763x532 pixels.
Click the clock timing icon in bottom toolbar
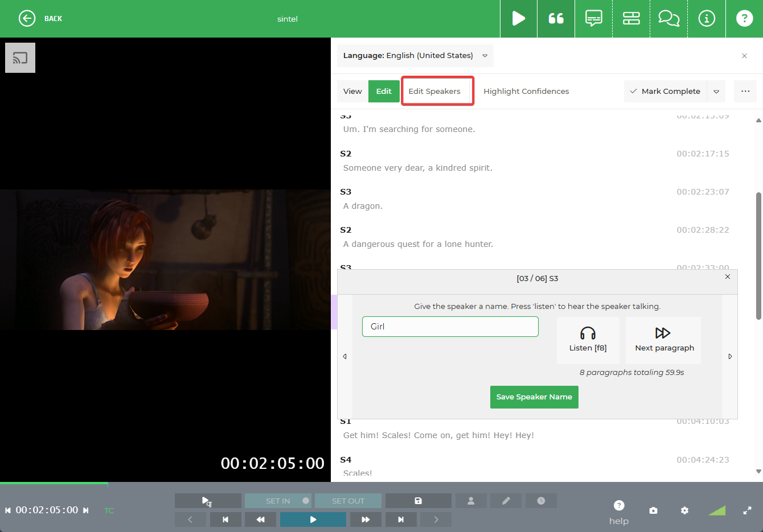point(541,501)
